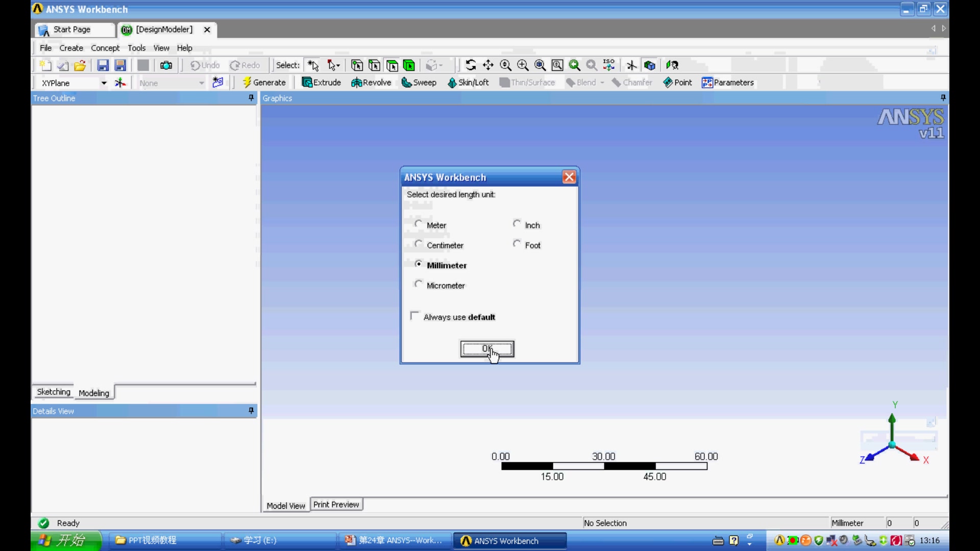This screenshot has height=551, width=980.
Task: Enable Always use default checkbox
Action: coord(414,316)
